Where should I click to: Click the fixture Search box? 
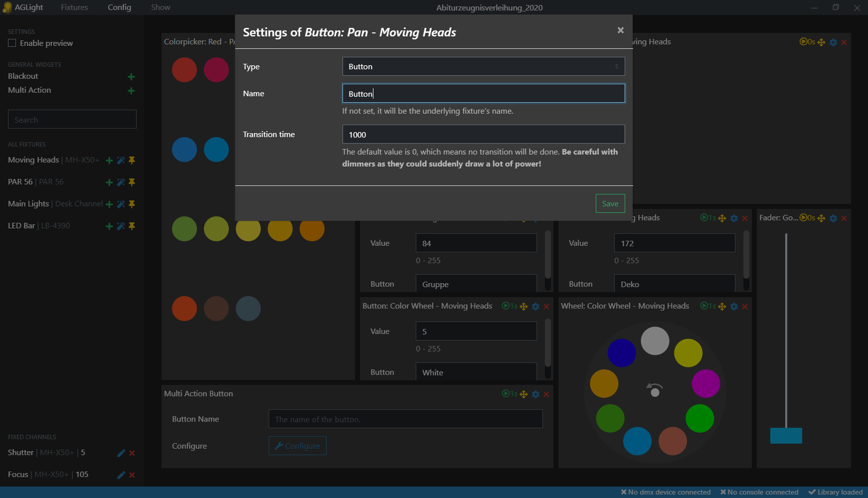(72, 120)
